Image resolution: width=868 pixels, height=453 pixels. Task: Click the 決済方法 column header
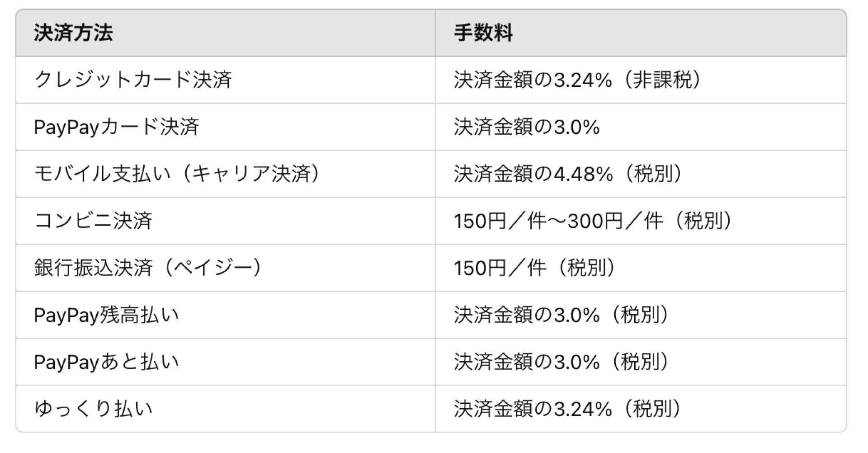click(x=226, y=33)
